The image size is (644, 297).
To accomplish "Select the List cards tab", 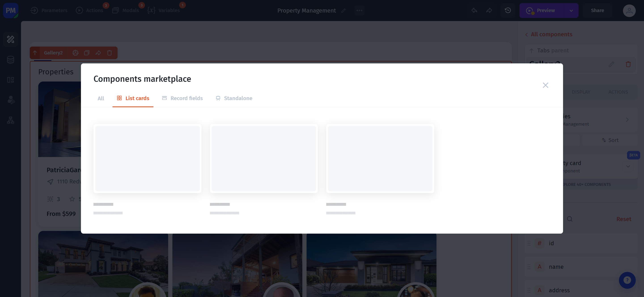I will [x=133, y=98].
